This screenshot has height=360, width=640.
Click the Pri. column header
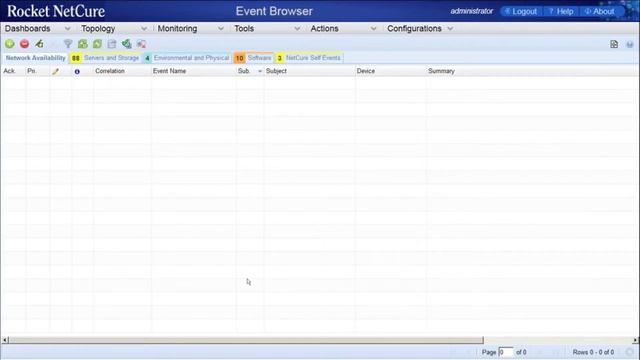pos(31,71)
